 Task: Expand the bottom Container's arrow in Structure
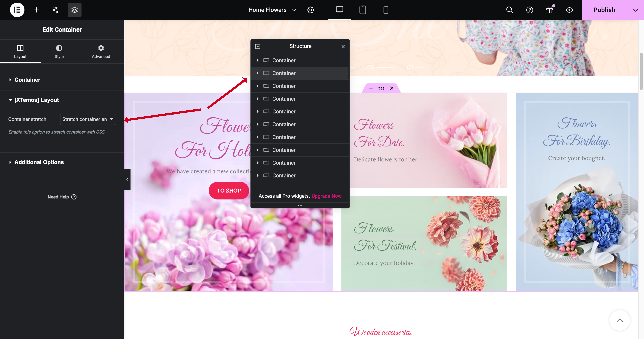pos(257,176)
